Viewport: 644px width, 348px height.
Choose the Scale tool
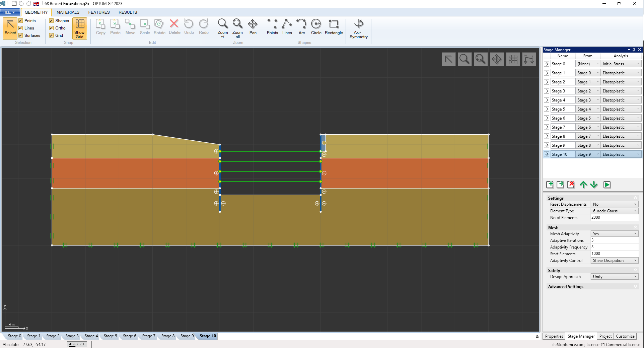pyautogui.click(x=145, y=27)
